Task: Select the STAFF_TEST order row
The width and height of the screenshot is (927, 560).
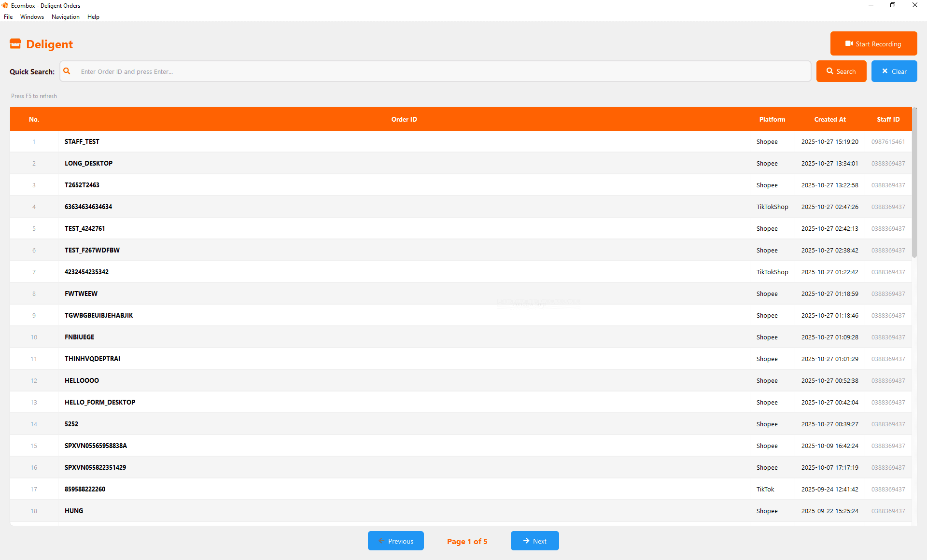Action: tap(82, 141)
